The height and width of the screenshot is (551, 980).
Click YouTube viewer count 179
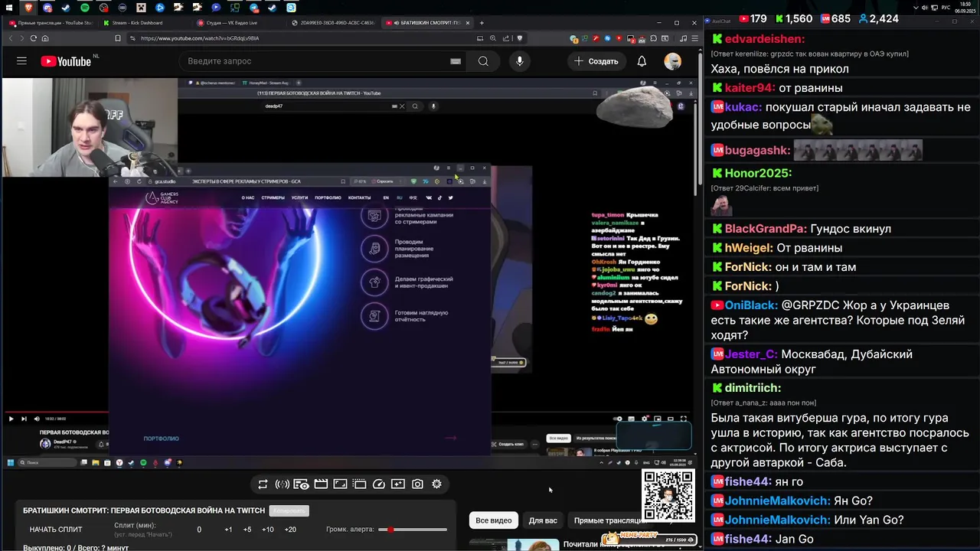pyautogui.click(x=758, y=19)
